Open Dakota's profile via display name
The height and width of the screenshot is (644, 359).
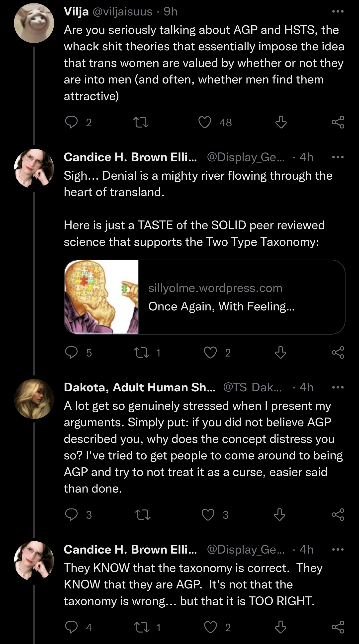[x=139, y=387]
